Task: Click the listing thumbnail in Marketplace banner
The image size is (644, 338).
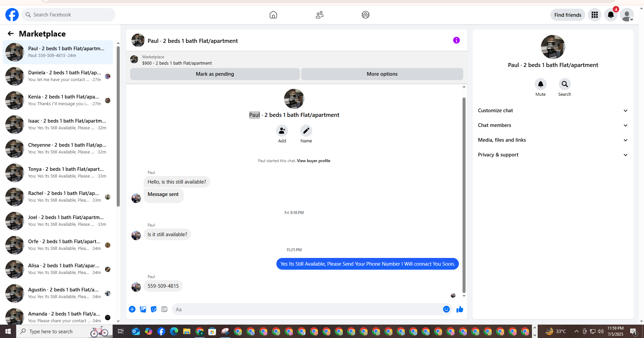Action: (x=134, y=59)
